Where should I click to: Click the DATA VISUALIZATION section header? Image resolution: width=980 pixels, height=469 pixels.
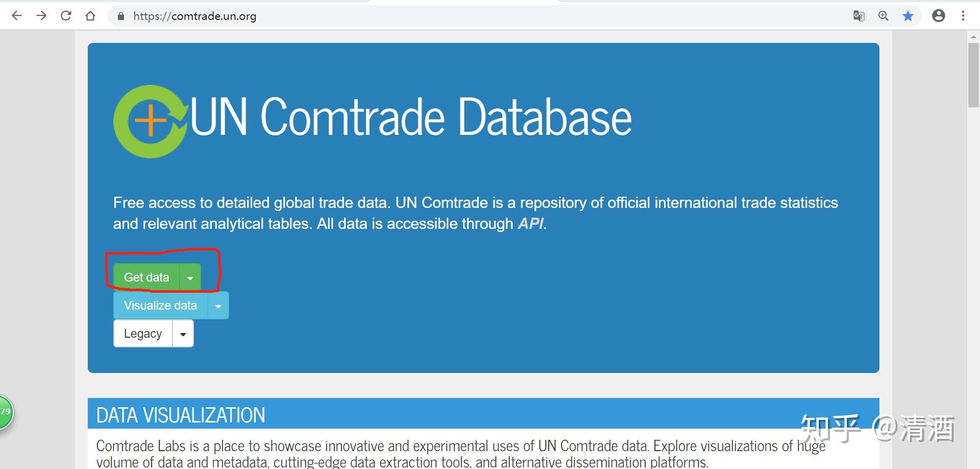pos(180,415)
